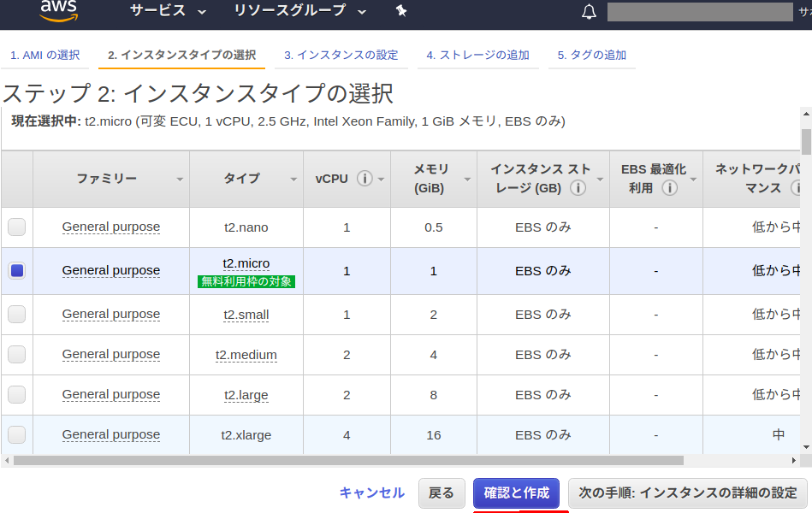The width and height of the screenshot is (812, 513).
Task: Open the t2.medium type link
Action: [x=246, y=355]
